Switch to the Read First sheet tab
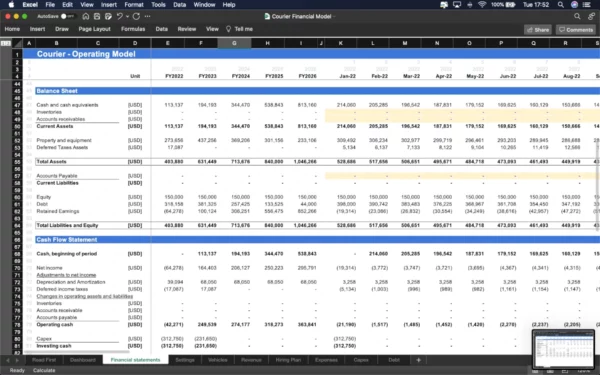The image size is (600, 375). (x=44, y=360)
